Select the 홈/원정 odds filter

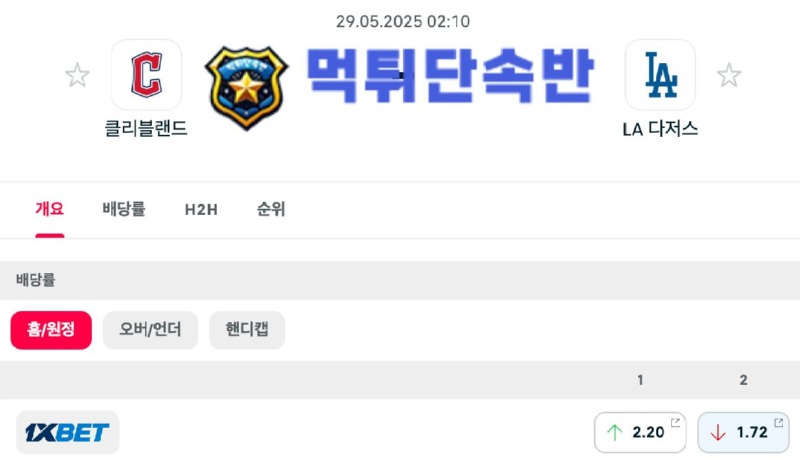click(x=51, y=330)
